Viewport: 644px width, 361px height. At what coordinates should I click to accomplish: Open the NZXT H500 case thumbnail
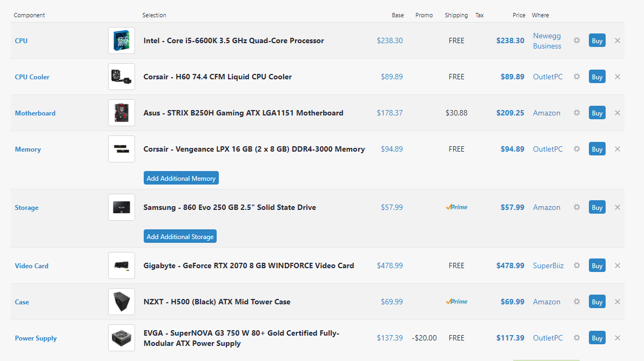(x=122, y=302)
